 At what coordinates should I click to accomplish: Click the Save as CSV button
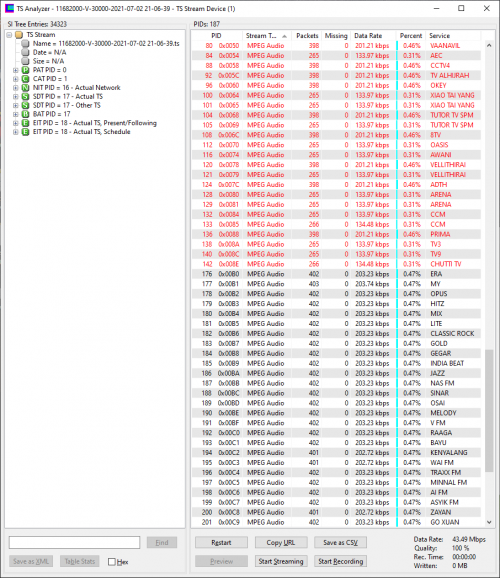tap(340, 542)
